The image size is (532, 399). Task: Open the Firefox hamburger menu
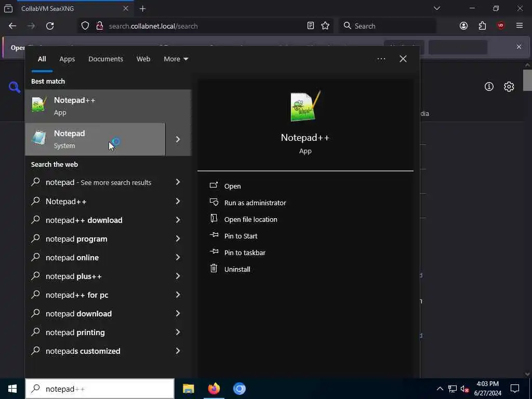(x=520, y=26)
